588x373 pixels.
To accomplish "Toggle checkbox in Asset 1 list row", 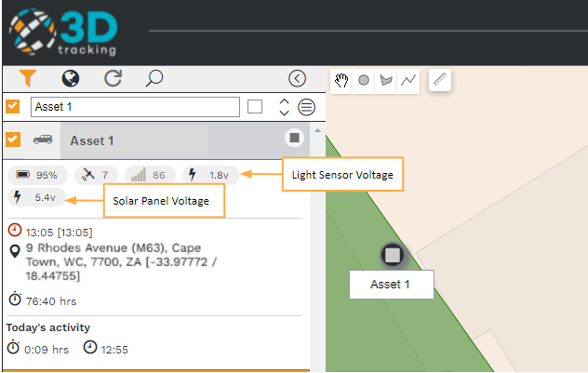I will coord(13,140).
